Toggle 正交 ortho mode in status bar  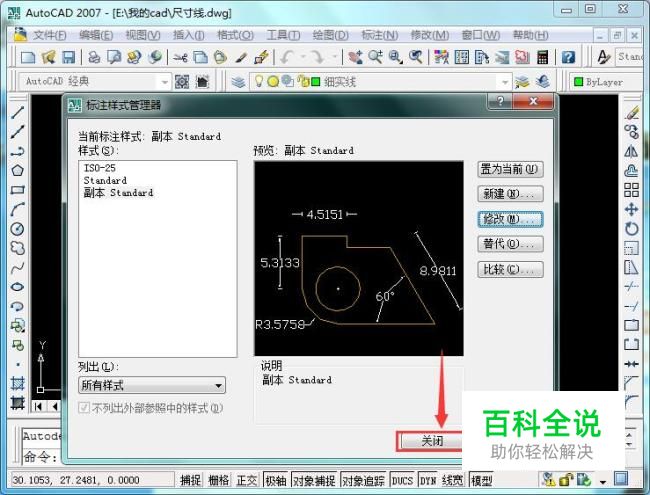pyautogui.click(x=247, y=480)
